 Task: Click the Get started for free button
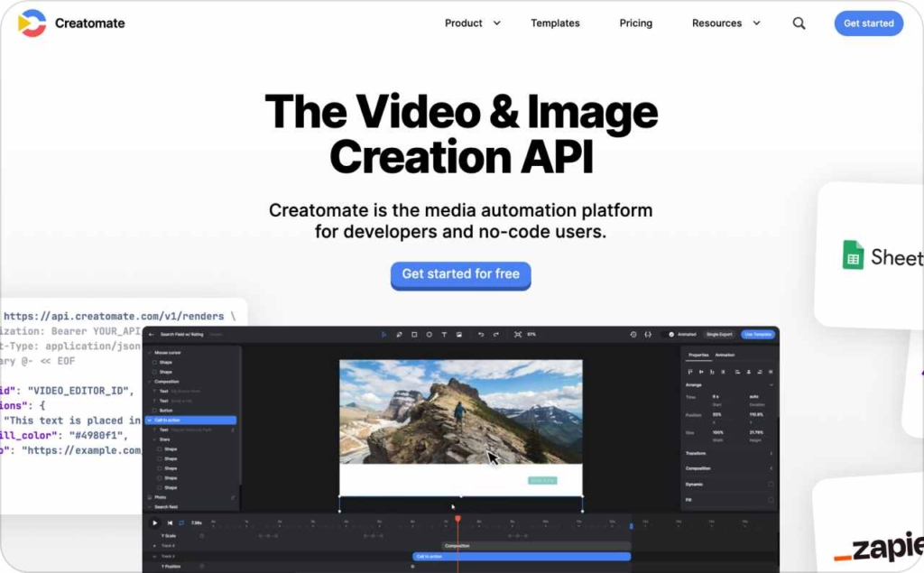click(x=460, y=276)
